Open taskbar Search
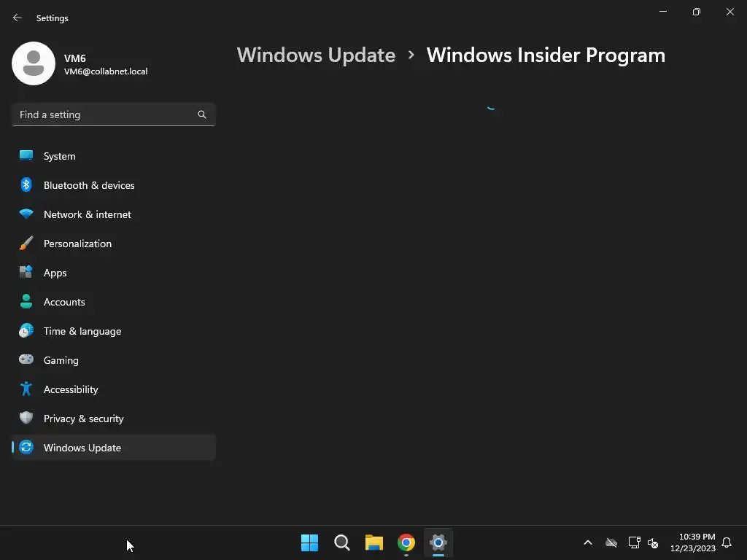 (x=342, y=542)
